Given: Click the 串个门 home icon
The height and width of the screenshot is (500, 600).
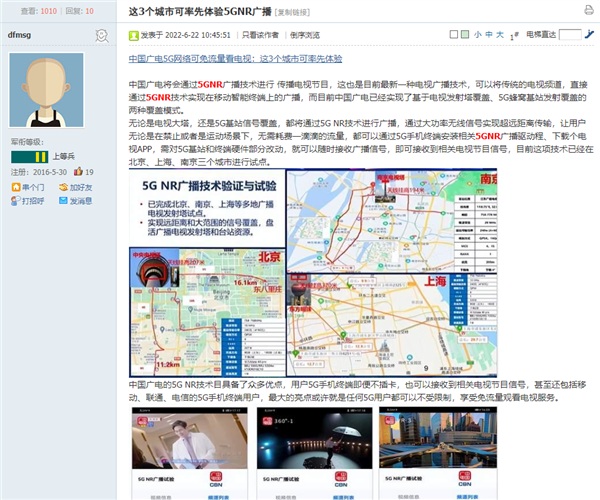Looking at the screenshot, I should tap(14, 187).
